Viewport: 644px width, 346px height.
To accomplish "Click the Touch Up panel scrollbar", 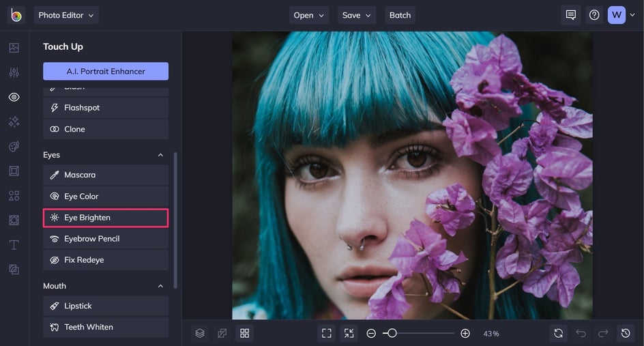I will coord(175,220).
